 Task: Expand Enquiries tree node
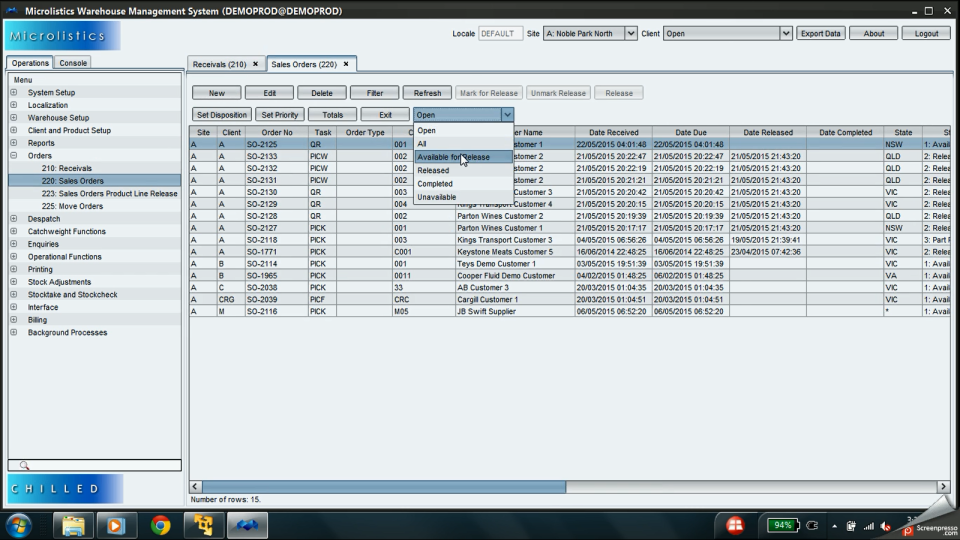(13, 244)
